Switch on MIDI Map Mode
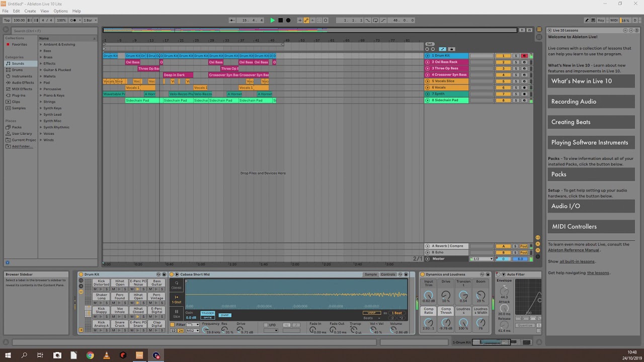Screen dimensions: 644x362 (x=614, y=20)
